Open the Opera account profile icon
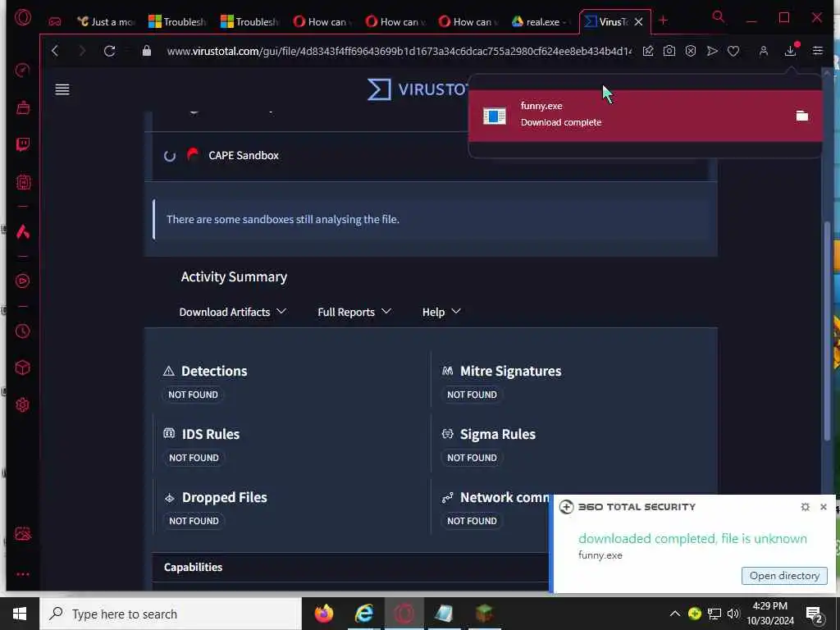This screenshot has width=840, height=630. [764, 51]
